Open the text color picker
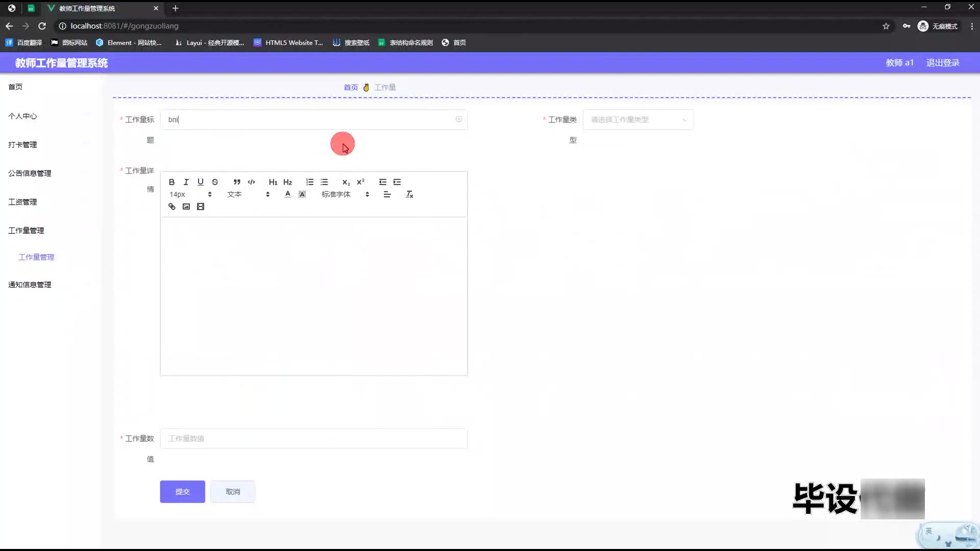 [x=288, y=194]
